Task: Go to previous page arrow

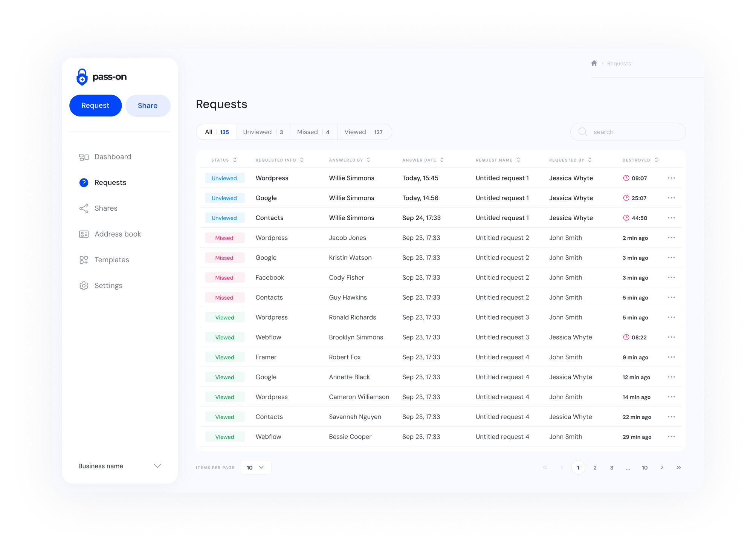Action: click(x=562, y=468)
